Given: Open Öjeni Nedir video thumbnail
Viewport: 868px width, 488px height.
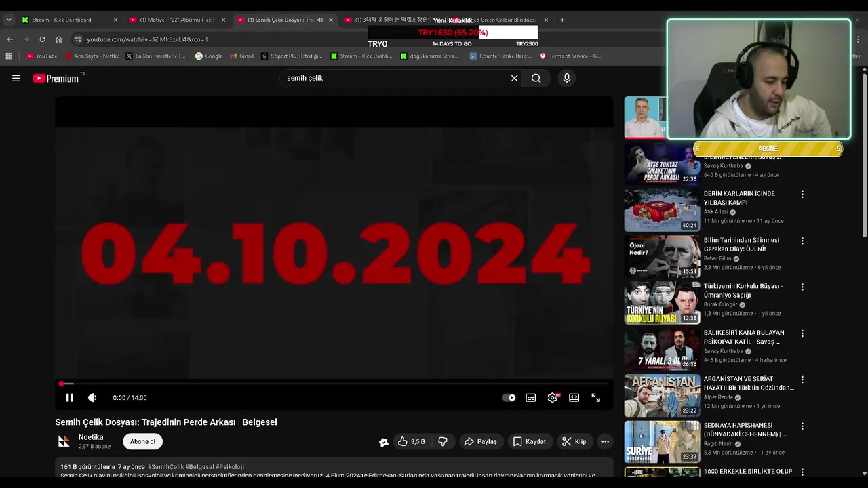Looking at the screenshot, I should 662,256.
